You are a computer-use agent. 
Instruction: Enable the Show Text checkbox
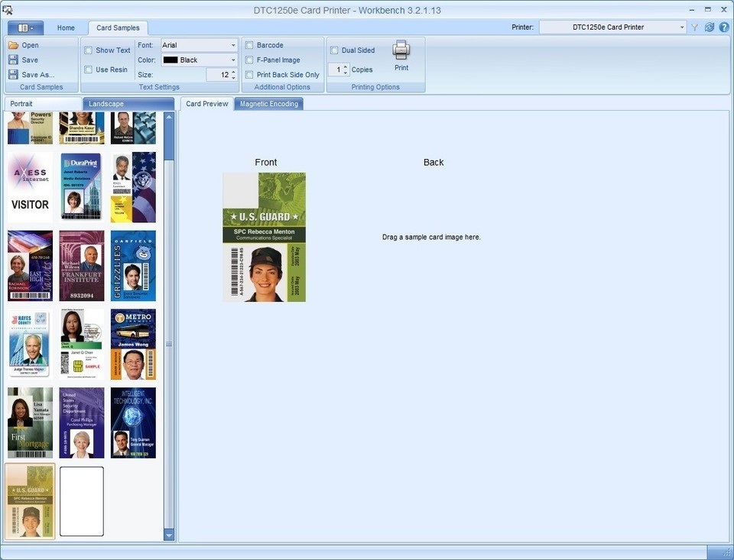click(88, 50)
